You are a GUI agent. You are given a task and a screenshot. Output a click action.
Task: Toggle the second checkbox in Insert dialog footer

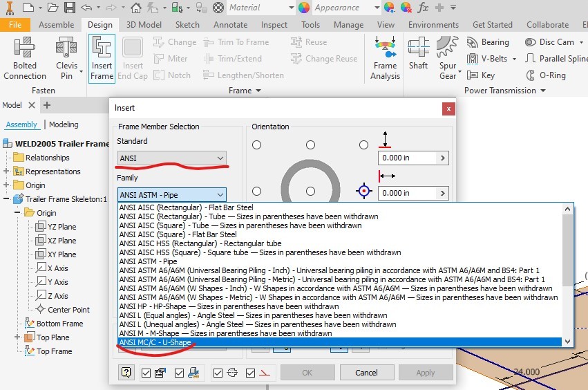click(179, 373)
